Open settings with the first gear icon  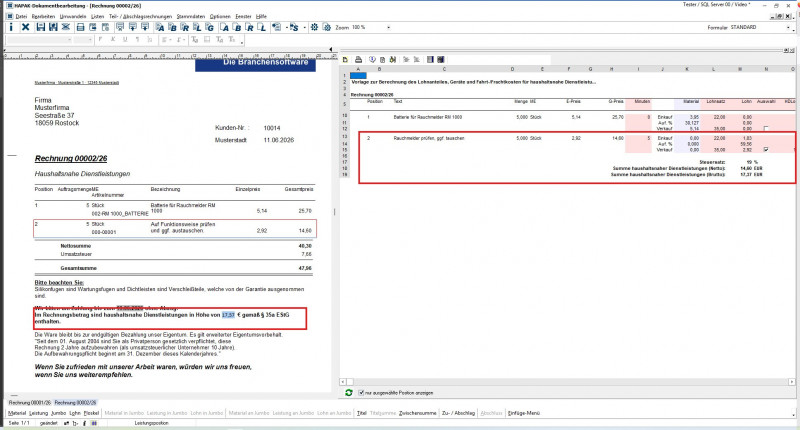pos(314,27)
